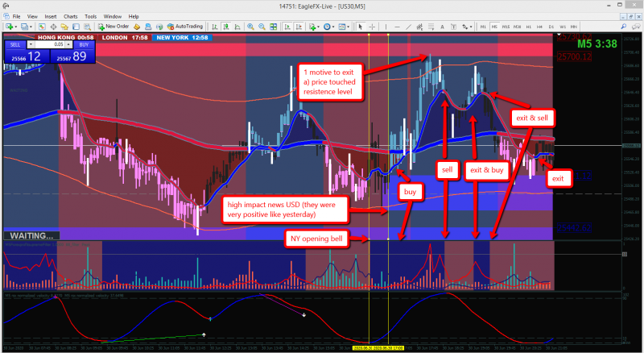
Task: Open the New Chart icon
Action: click(9, 27)
